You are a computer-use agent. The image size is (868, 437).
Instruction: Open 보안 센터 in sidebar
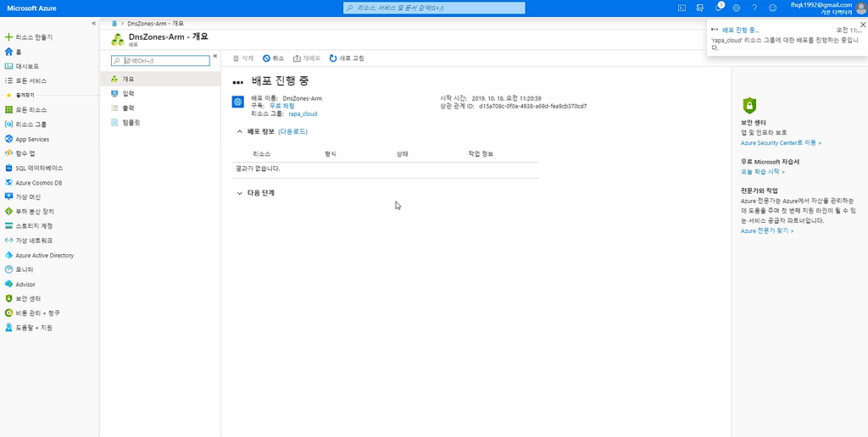pyautogui.click(x=22, y=298)
